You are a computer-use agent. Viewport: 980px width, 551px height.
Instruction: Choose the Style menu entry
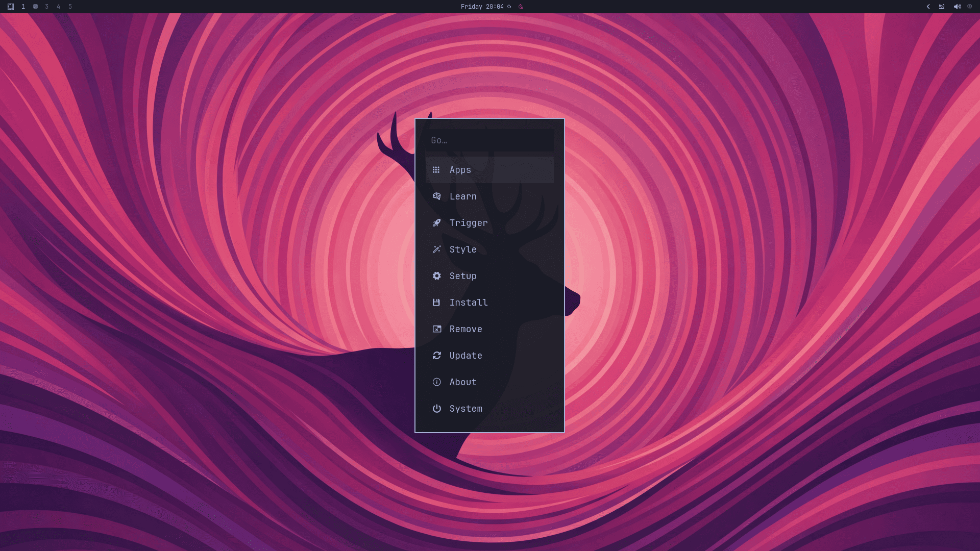pos(489,249)
